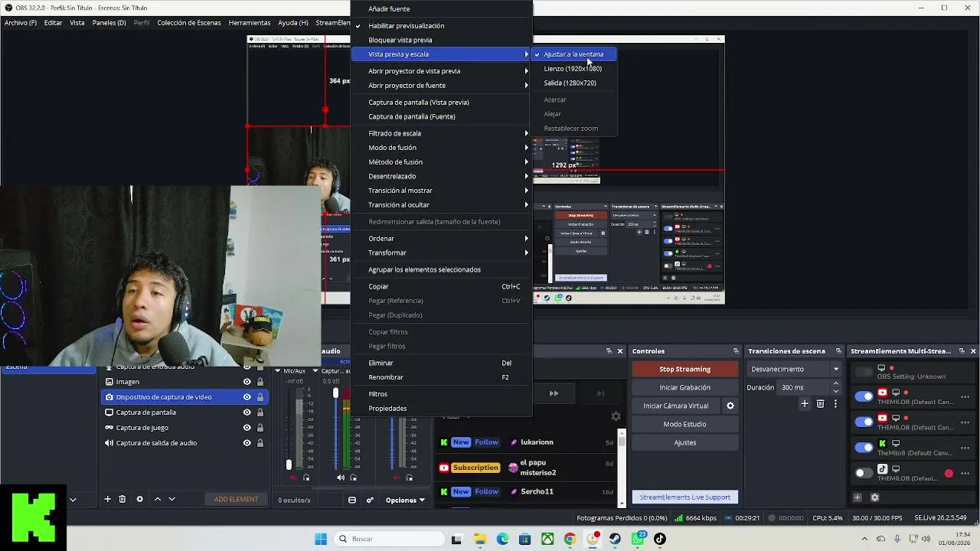Open the activity feed settings gear
Image resolution: width=980 pixels, height=551 pixels.
click(616, 416)
